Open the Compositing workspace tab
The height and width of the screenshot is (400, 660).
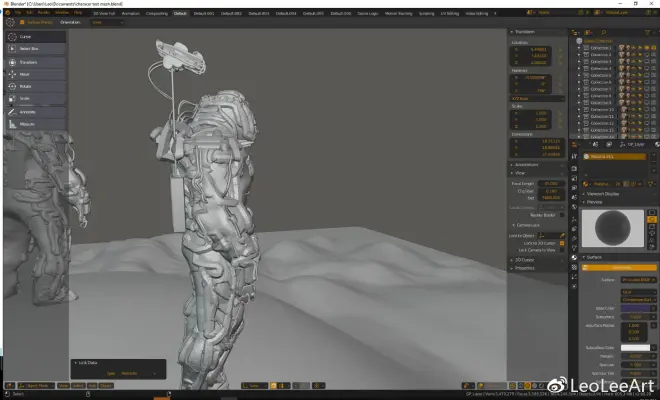[x=157, y=13]
